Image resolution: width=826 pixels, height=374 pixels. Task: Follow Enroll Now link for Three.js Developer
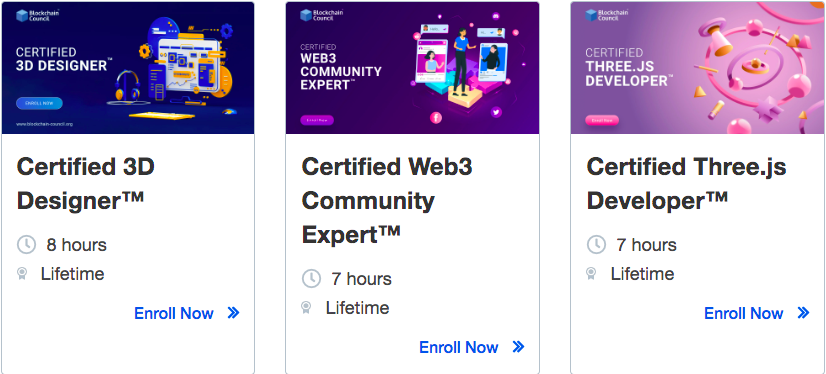[744, 313]
